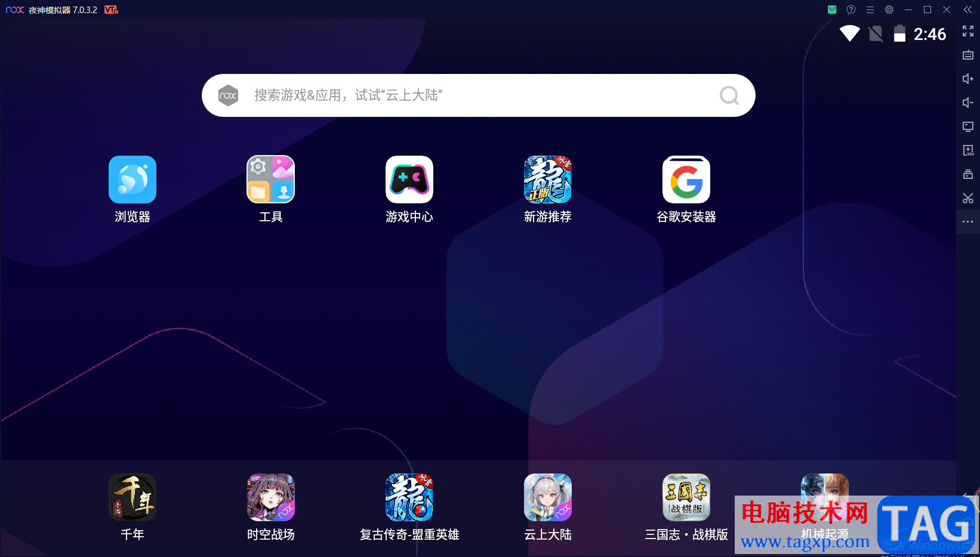Click the Nox hexagon logo in search bar
The height and width of the screenshot is (557, 980).
(x=228, y=95)
